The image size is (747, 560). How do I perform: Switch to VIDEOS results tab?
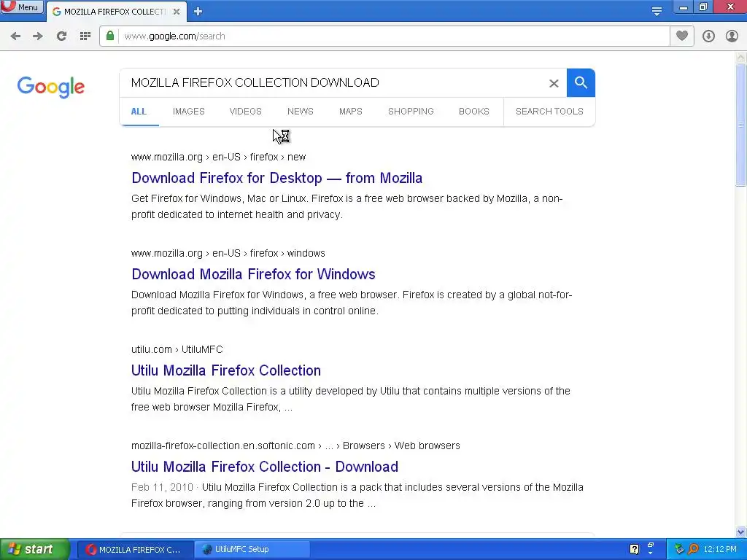pos(245,112)
